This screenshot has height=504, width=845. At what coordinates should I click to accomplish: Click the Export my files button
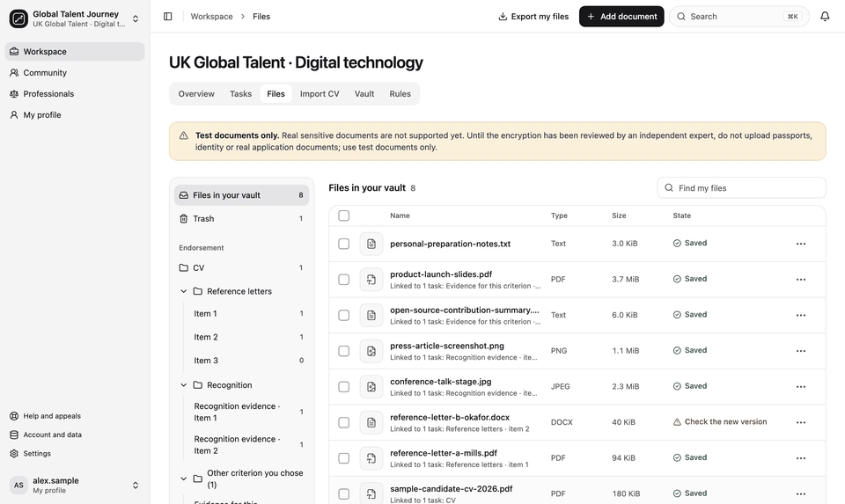[x=533, y=17]
